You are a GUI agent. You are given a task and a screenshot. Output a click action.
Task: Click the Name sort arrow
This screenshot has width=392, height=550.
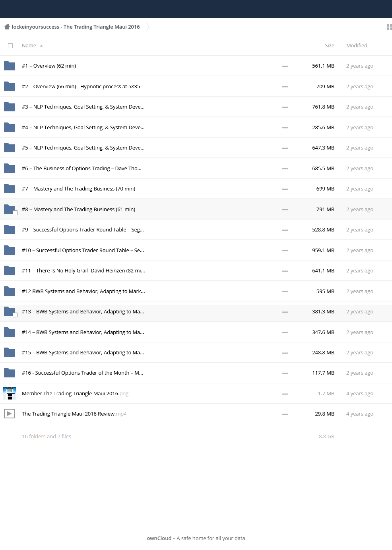[41, 46]
